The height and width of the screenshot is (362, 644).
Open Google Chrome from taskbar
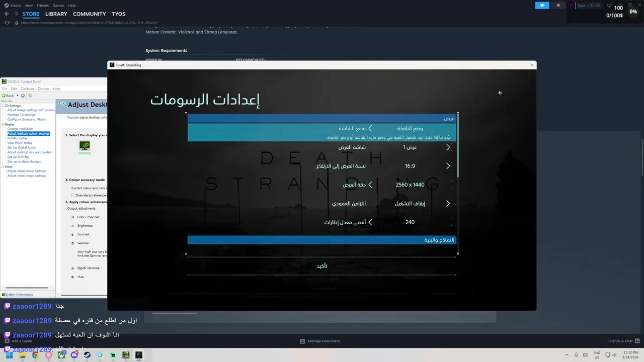[35, 355]
